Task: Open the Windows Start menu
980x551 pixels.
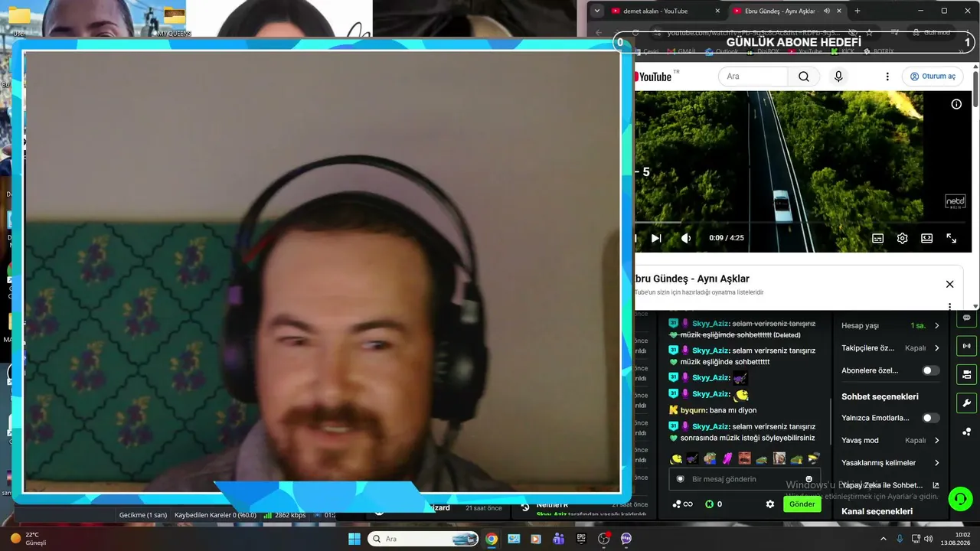Action: coord(354,539)
